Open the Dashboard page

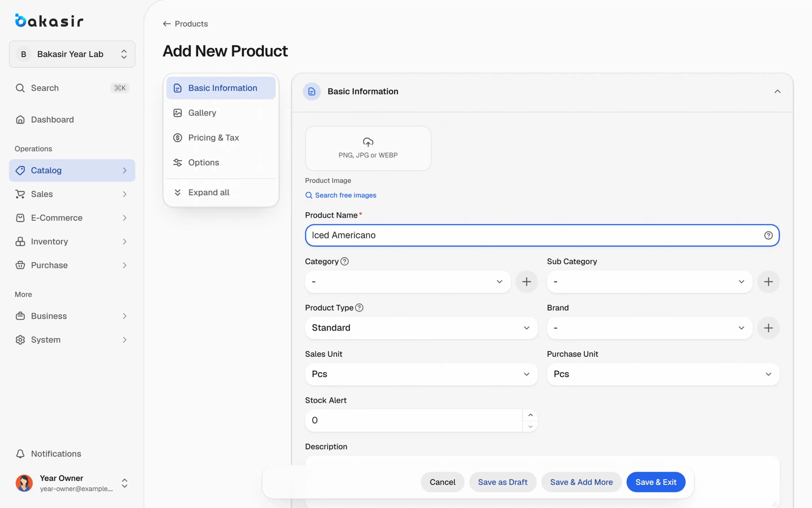point(72,120)
